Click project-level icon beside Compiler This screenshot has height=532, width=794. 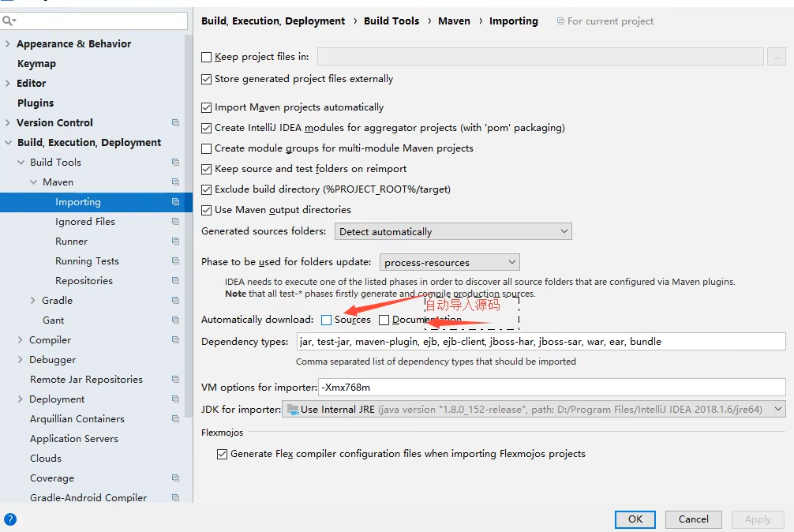pos(176,339)
